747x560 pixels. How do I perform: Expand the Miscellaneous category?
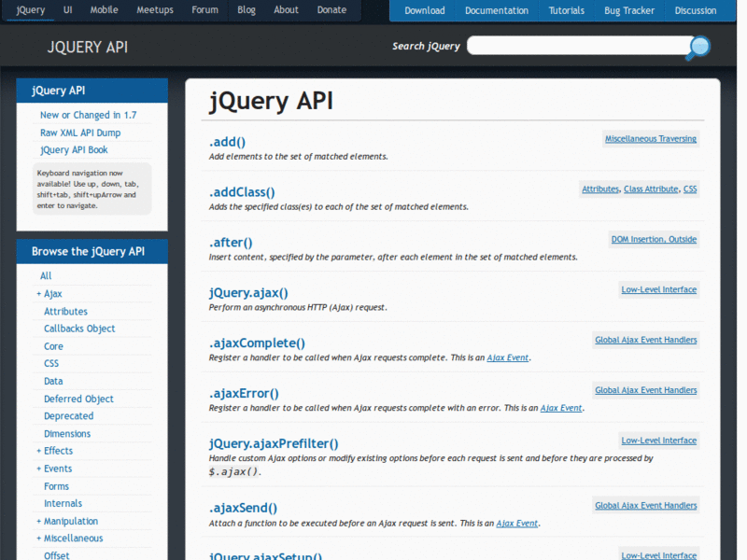(x=38, y=539)
